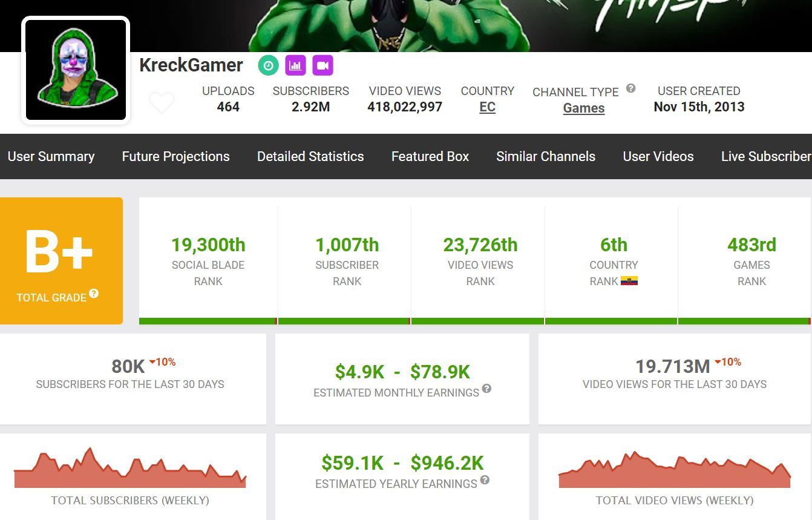Open the Featured Box tab

430,156
